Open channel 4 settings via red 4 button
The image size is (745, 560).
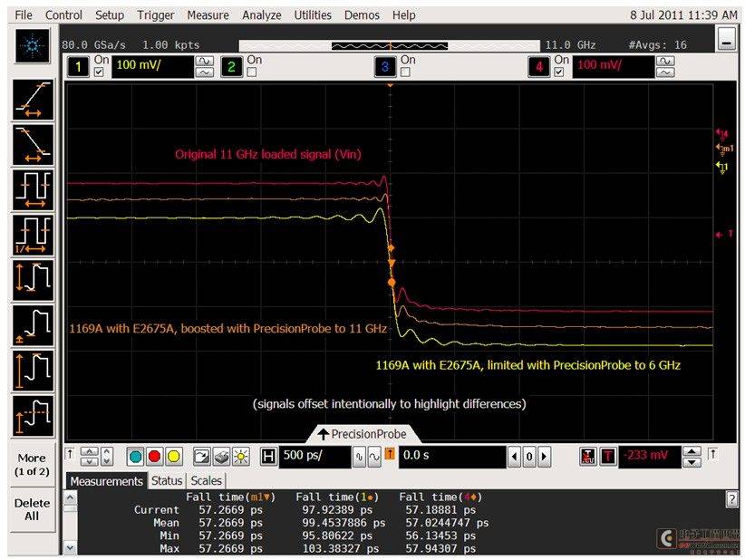[x=538, y=66]
